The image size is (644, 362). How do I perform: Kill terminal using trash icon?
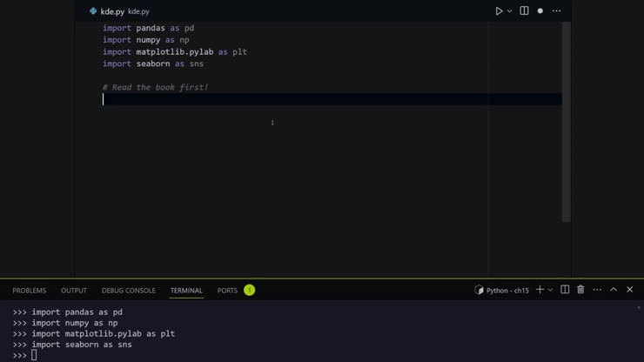click(580, 290)
